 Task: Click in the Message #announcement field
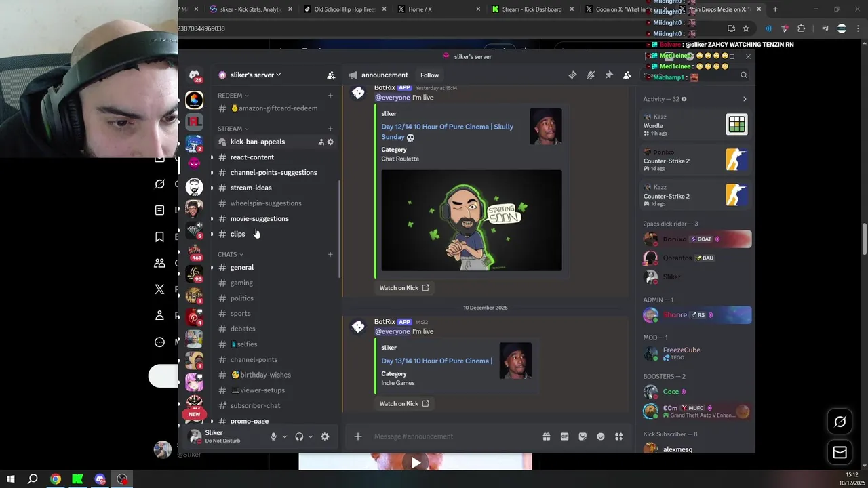click(454, 436)
